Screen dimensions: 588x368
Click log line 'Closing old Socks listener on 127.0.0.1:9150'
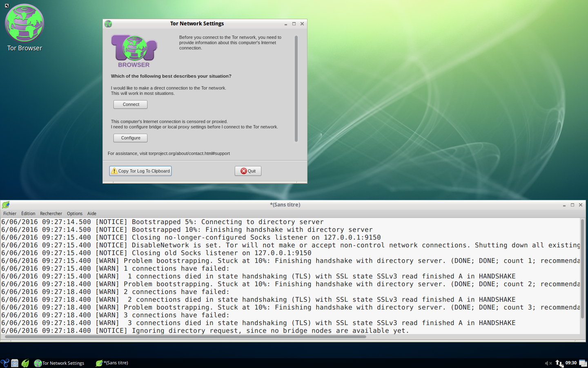[x=156, y=253]
